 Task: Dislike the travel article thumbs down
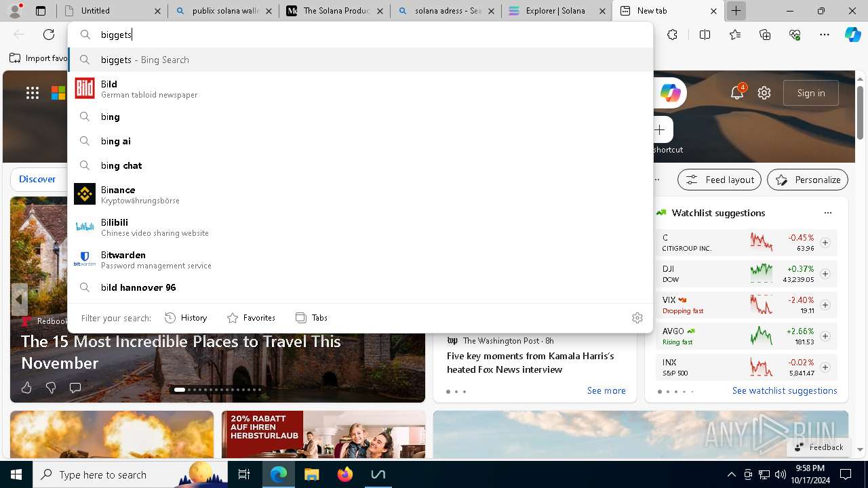(51, 388)
